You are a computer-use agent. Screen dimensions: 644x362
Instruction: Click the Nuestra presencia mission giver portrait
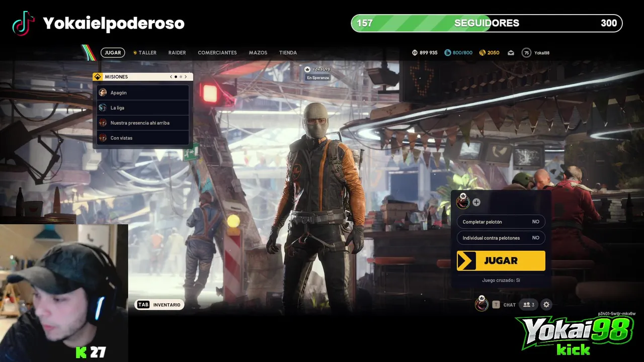pos(103,123)
